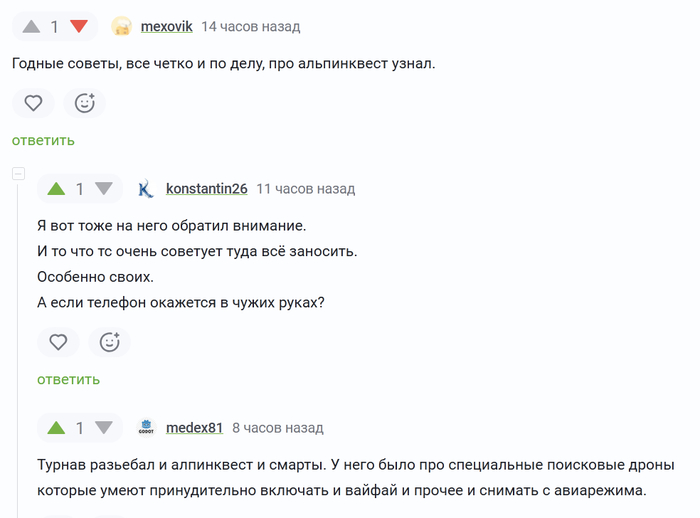Open konstantin26's profile link
700x518 pixels.
(x=206, y=188)
